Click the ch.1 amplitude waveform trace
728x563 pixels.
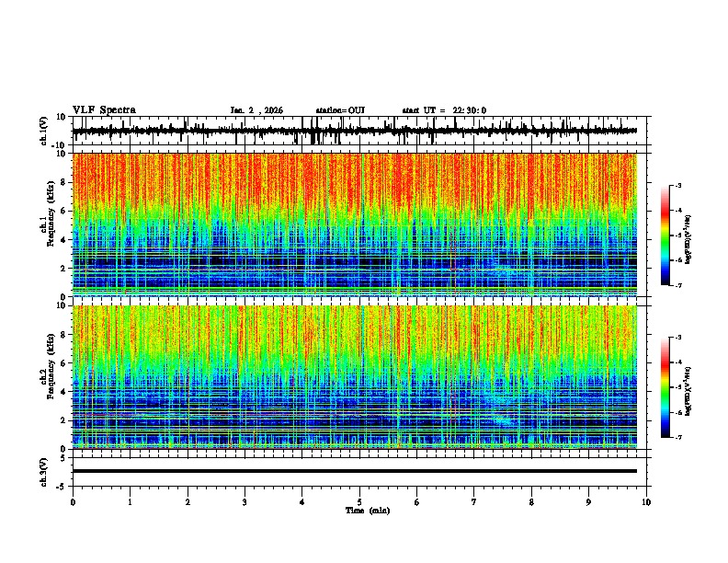(354, 131)
